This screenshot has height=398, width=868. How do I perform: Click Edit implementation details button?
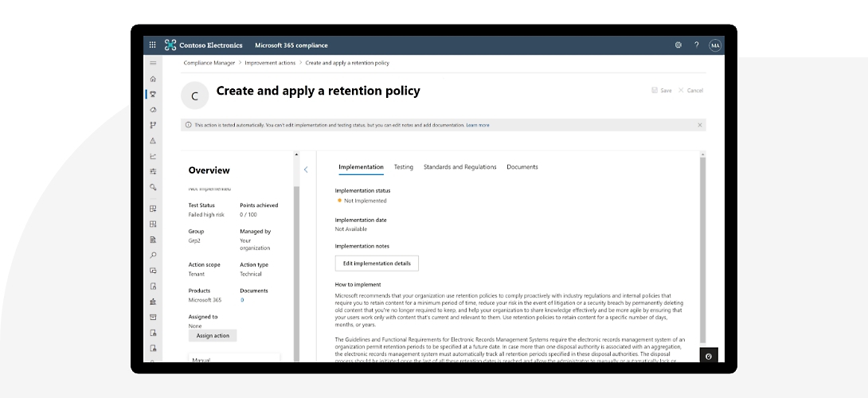(x=377, y=263)
